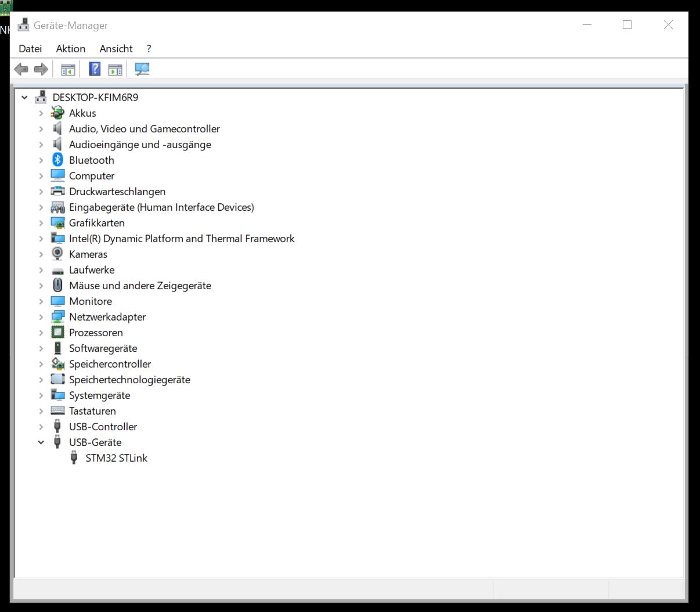Click the Druckwarteschlangen printer icon

[57, 192]
